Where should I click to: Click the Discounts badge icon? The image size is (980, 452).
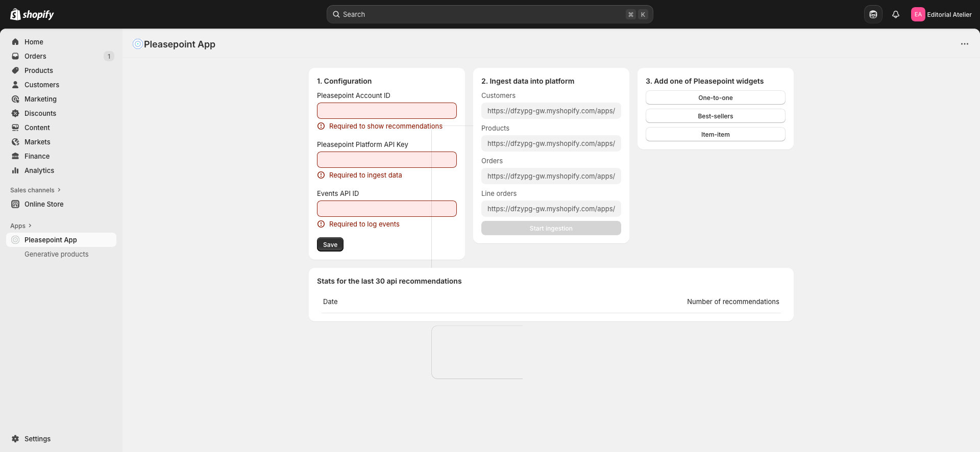[15, 113]
